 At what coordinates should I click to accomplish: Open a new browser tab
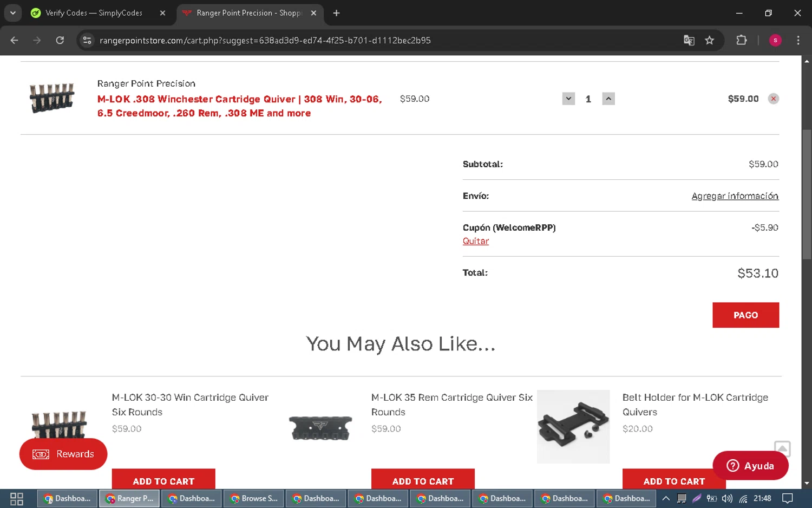336,13
